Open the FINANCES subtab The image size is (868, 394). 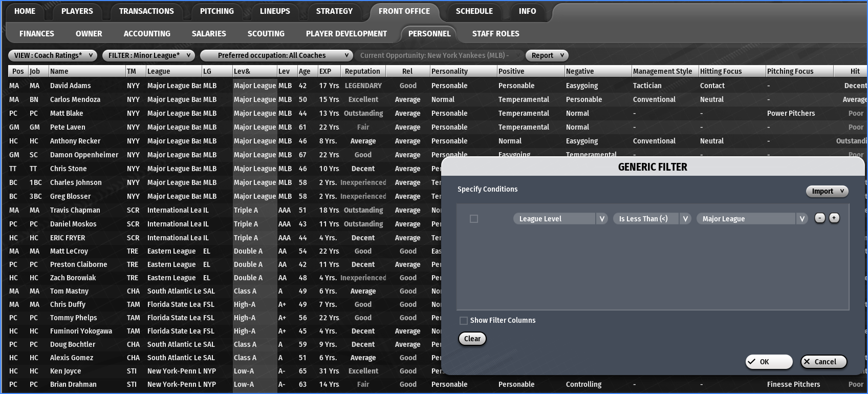(37, 34)
